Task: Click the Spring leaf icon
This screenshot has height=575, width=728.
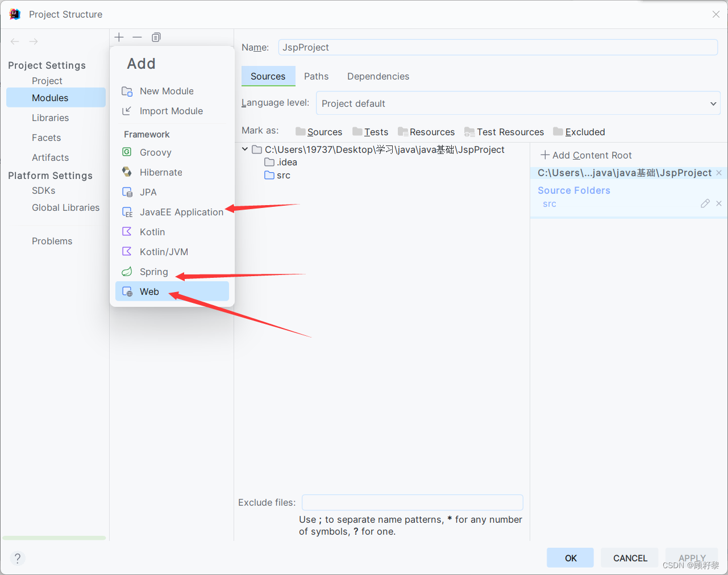Action: [127, 272]
